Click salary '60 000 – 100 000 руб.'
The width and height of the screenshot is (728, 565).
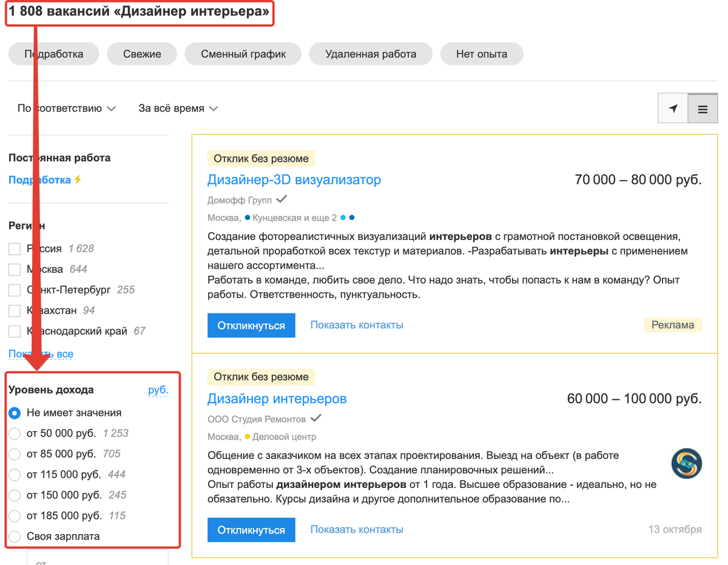point(635,399)
